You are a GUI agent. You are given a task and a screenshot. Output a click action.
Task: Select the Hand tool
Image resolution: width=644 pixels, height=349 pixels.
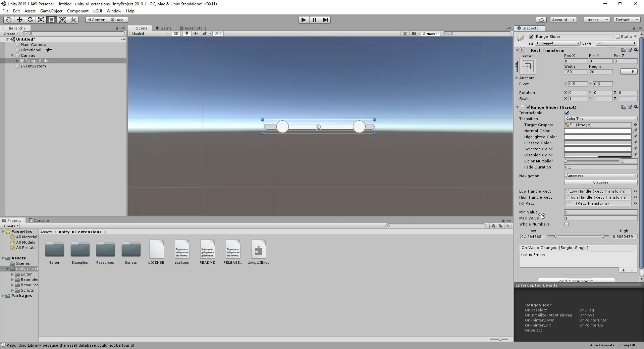click(x=8, y=20)
